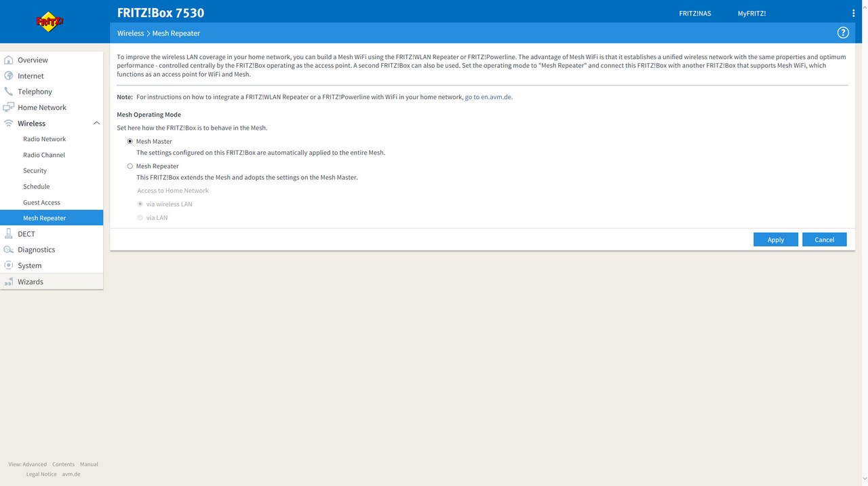Image resolution: width=868 pixels, height=486 pixels.
Task: Click the Home Network computer icon
Action: (9, 107)
